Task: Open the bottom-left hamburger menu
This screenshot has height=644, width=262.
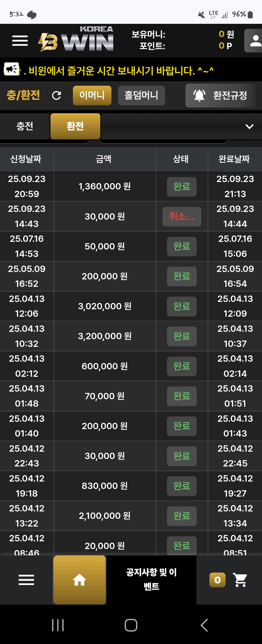Action: coord(26,580)
